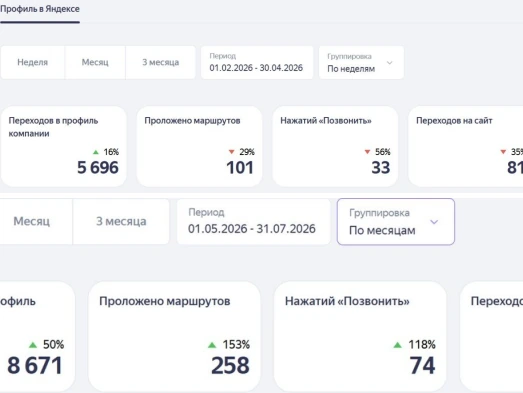Open the Группировка По месяцам dropdown
523x393 pixels.
coord(396,222)
